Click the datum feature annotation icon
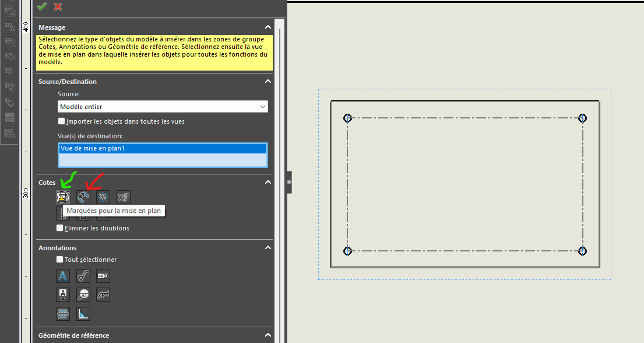The width and height of the screenshot is (644, 343). pos(63,295)
